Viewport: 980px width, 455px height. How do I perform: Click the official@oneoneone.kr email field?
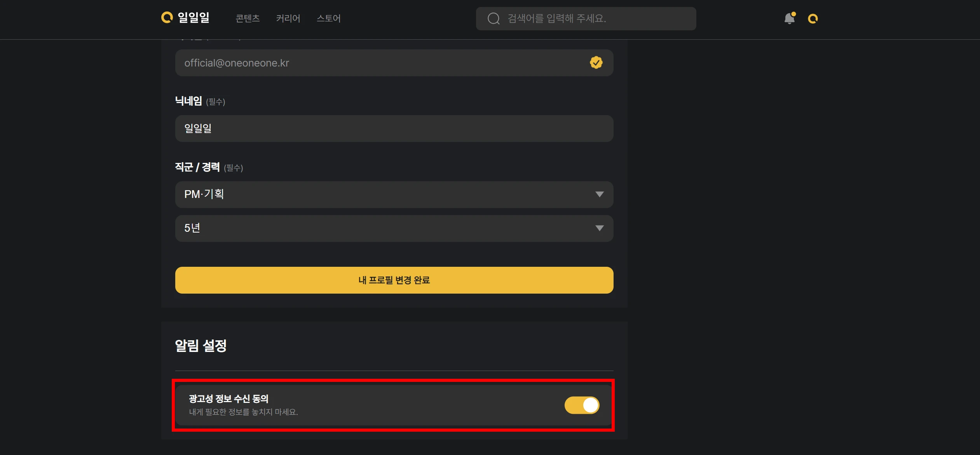click(x=394, y=63)
